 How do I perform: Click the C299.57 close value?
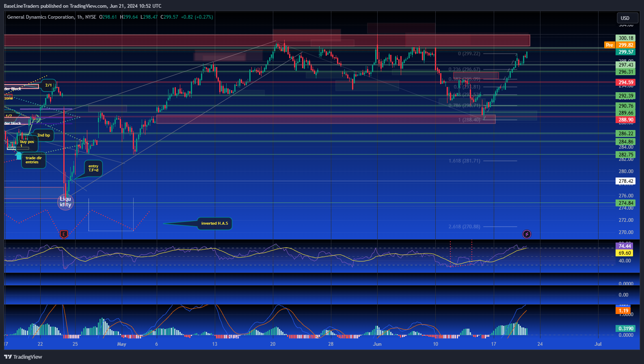169,17
